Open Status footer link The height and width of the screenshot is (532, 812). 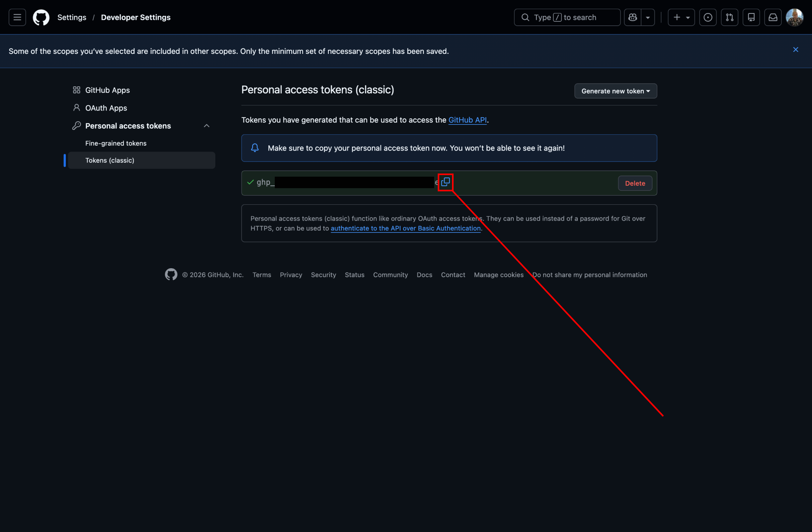(x=354, y=275)
